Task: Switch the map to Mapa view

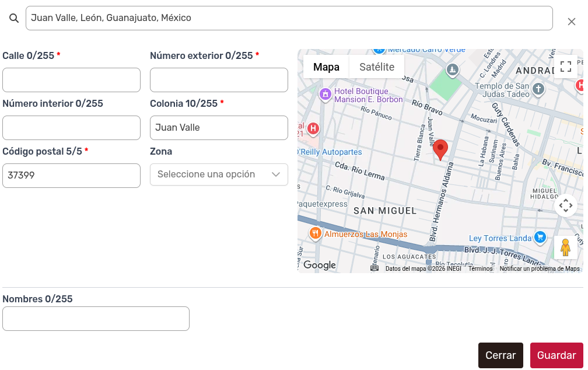Action: (x=326, y=67)
